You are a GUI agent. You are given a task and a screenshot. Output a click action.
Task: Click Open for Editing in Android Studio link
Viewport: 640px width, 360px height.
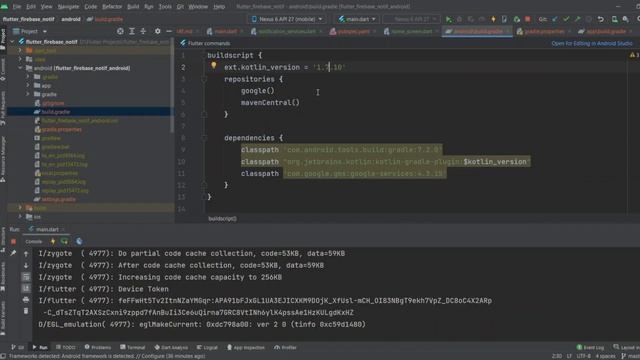[x=592, y=43]
